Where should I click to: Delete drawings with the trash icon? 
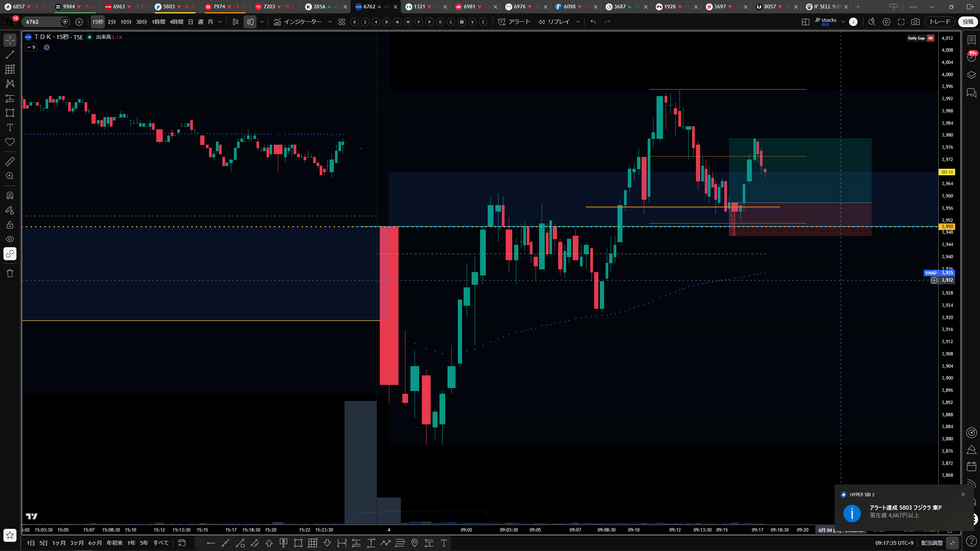(x=10, y=273)
